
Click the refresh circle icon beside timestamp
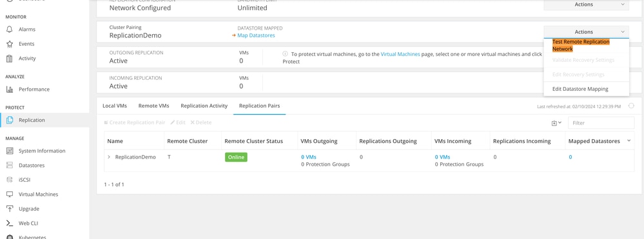pyautogui.click(x=632, y=106)
